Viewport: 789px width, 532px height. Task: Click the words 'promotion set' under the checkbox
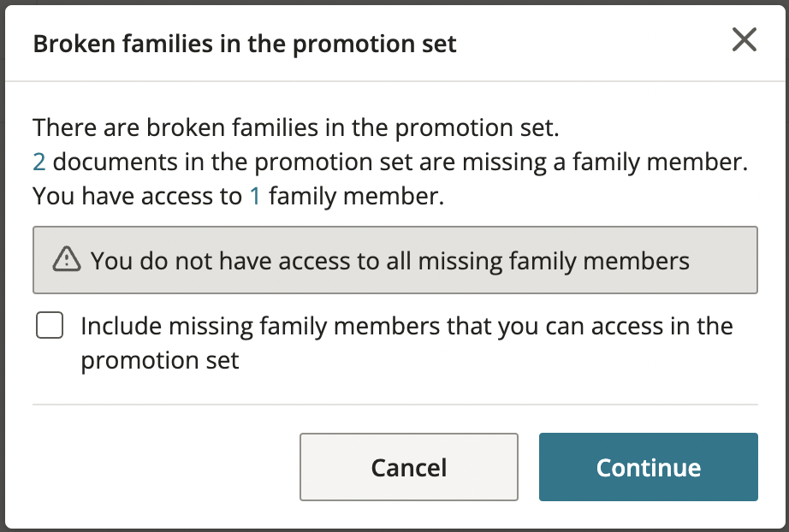point(160,361)
